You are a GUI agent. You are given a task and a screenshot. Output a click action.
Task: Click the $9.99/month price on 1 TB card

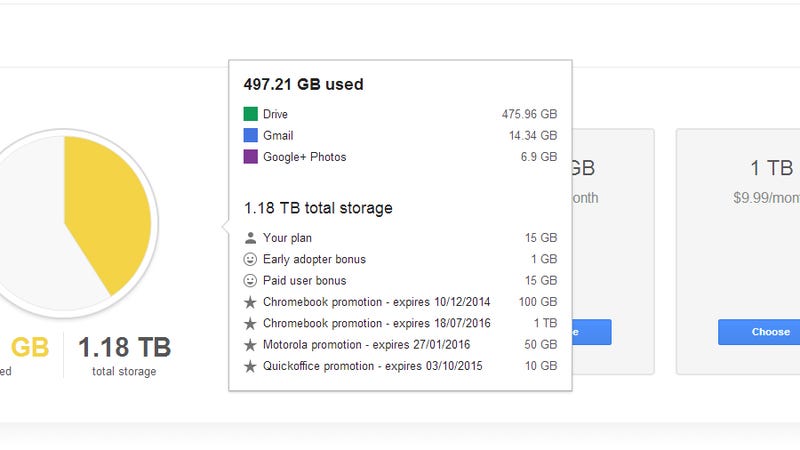[x=766, y=197]
